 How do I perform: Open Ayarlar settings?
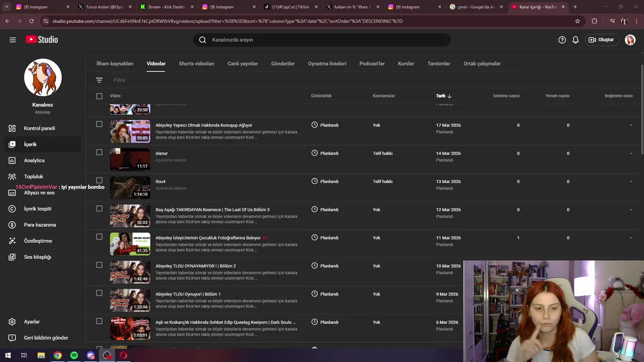(x=32, y=322)
